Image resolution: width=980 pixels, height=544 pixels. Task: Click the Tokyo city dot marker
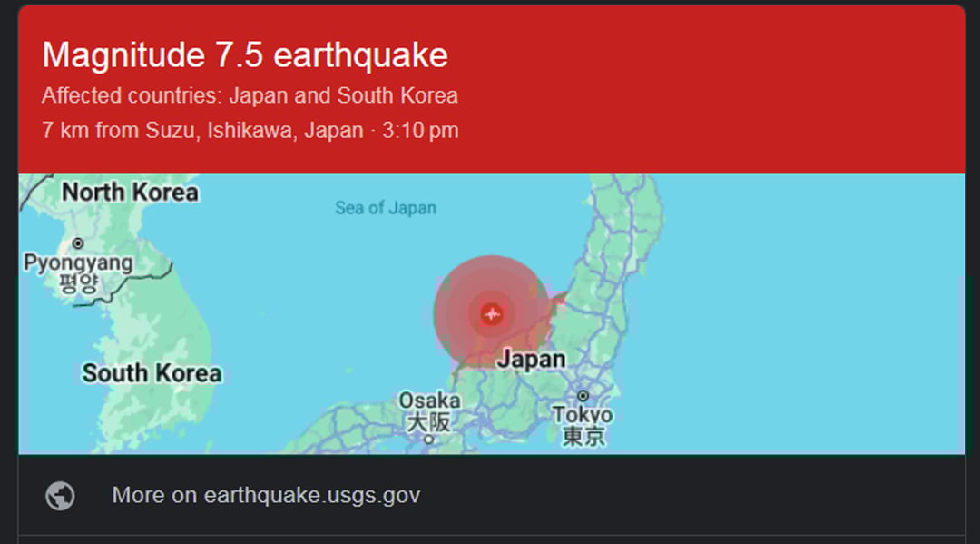click(583, 396)
